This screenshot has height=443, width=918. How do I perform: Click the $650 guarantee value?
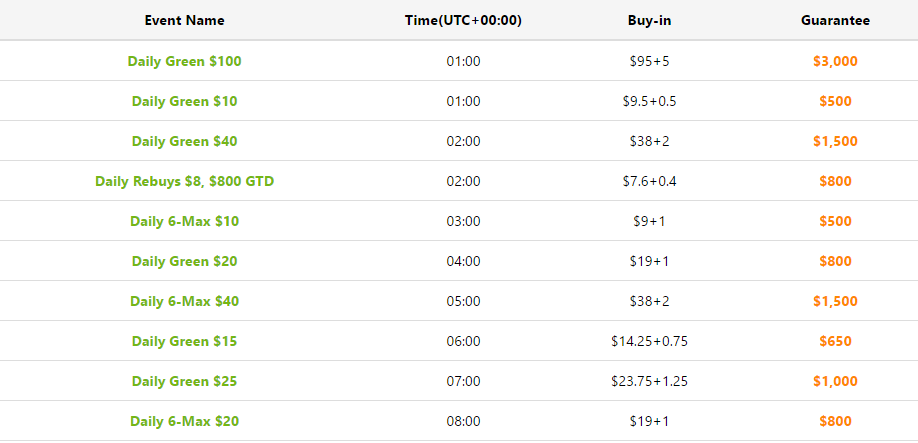click(x=835, y=341)
